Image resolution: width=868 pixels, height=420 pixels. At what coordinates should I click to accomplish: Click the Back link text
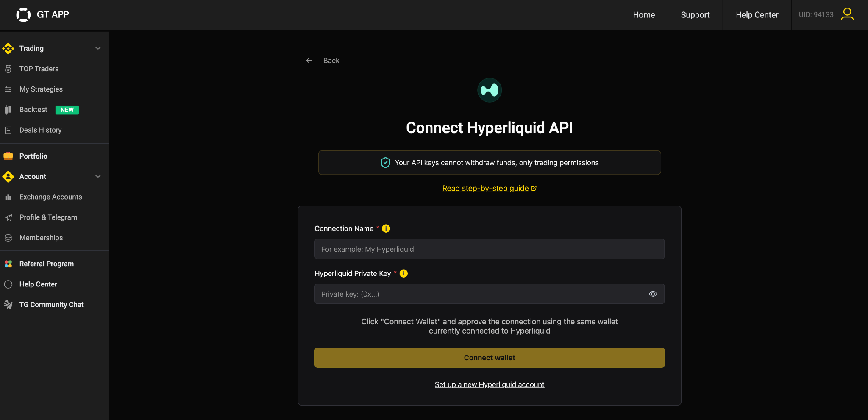click(x=331, y=61)
